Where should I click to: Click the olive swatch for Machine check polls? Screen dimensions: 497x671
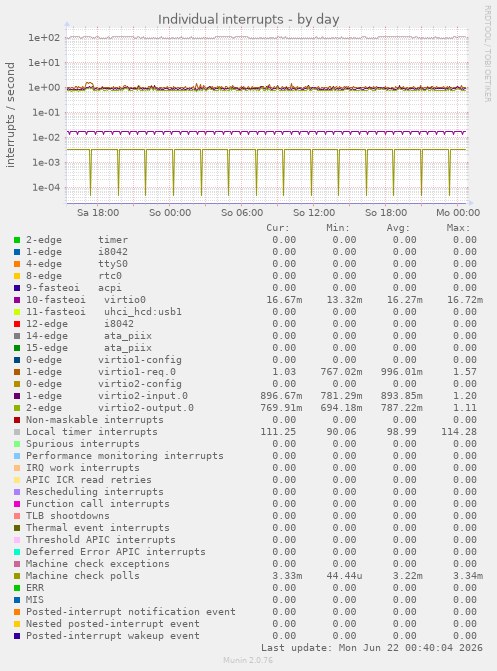click(17, 576)
